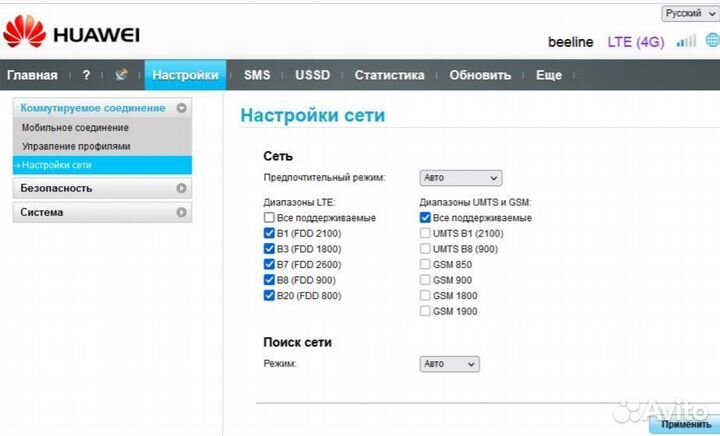
Task: Uncheck B20 (FDD 800) band
Action: (x=269, y=296)
